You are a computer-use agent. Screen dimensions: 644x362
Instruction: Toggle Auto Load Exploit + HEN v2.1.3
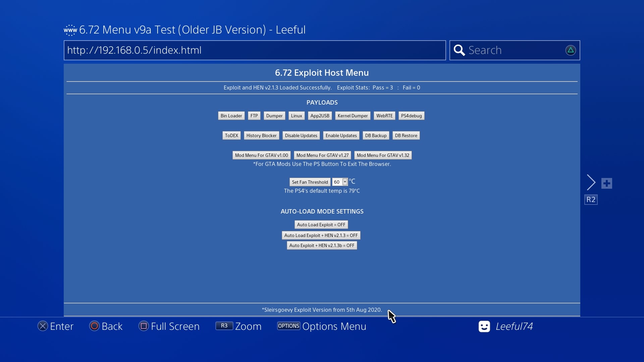tap(321, 235)
